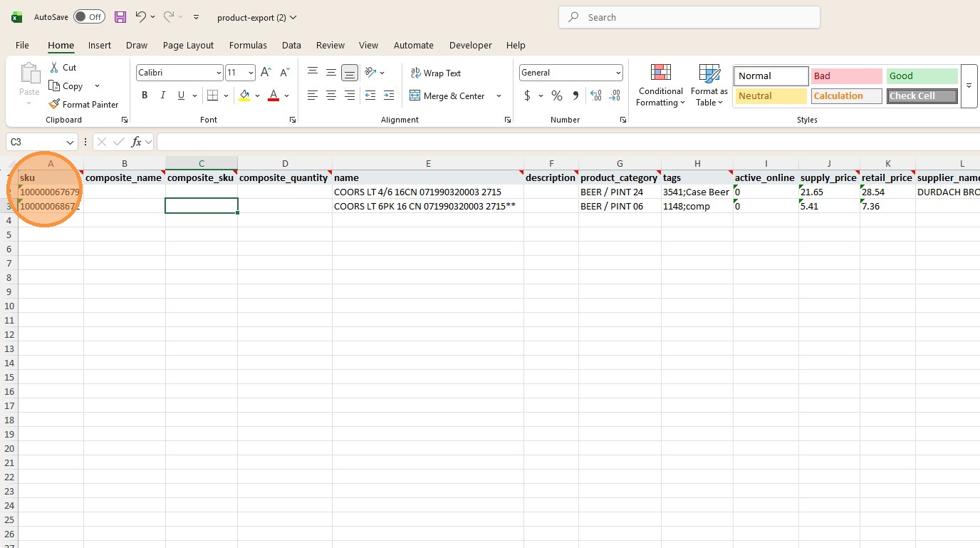Switch to the Data tab

291,45
